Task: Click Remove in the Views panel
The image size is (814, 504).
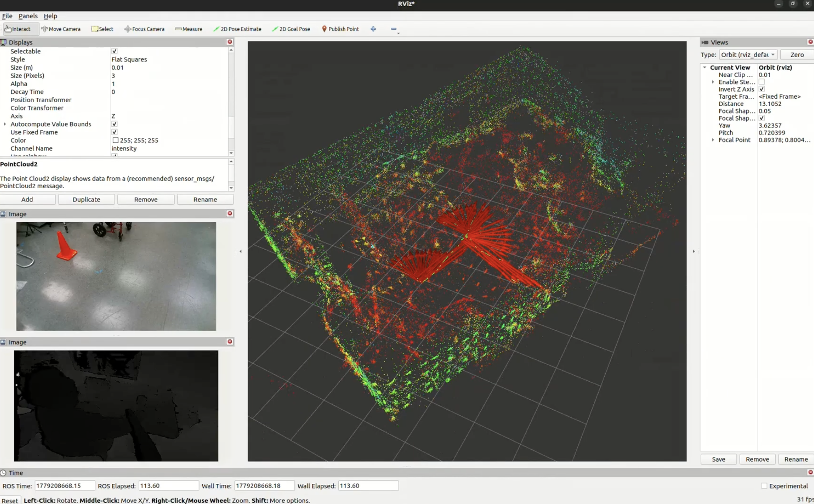Action: click(x=757, y=459)
